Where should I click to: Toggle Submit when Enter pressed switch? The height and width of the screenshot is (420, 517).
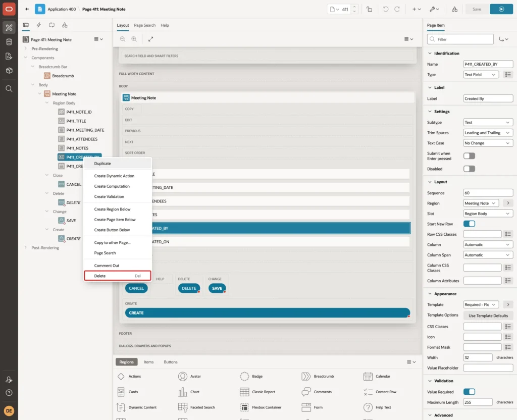(x=469, y=156)
